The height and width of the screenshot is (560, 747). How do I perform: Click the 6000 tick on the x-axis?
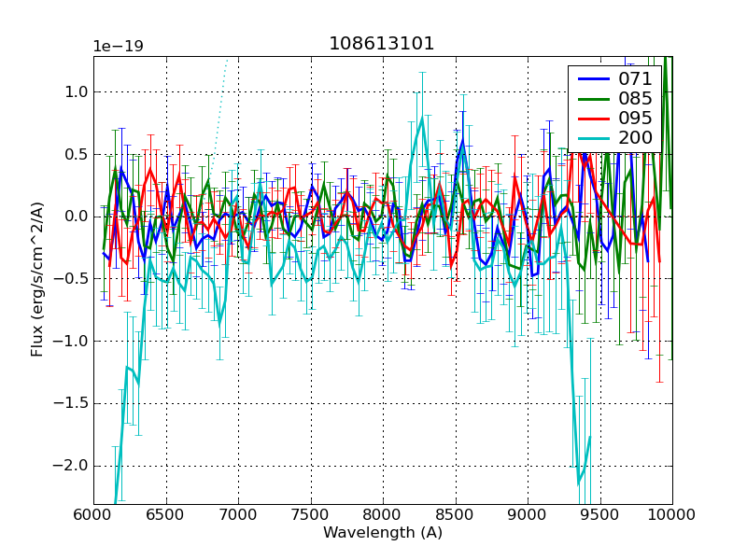(x=93, y=514)
